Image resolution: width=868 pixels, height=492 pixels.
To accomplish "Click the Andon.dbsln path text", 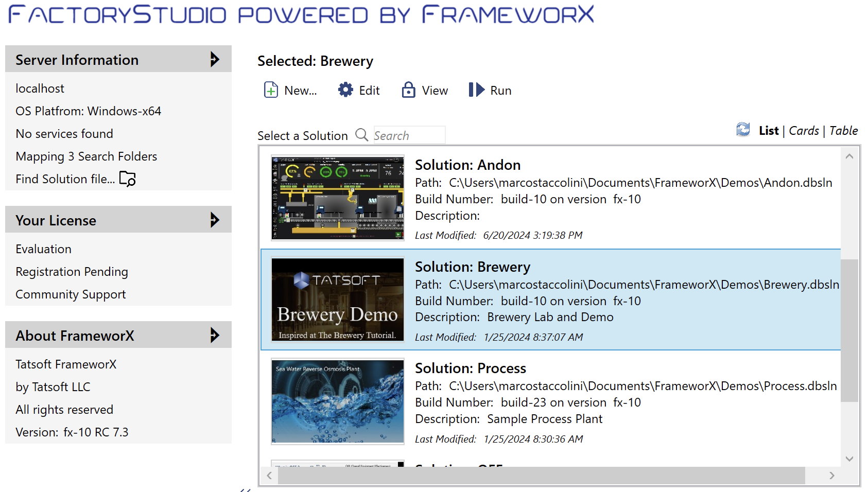I will pyautogui.click(x=640, y=183).
